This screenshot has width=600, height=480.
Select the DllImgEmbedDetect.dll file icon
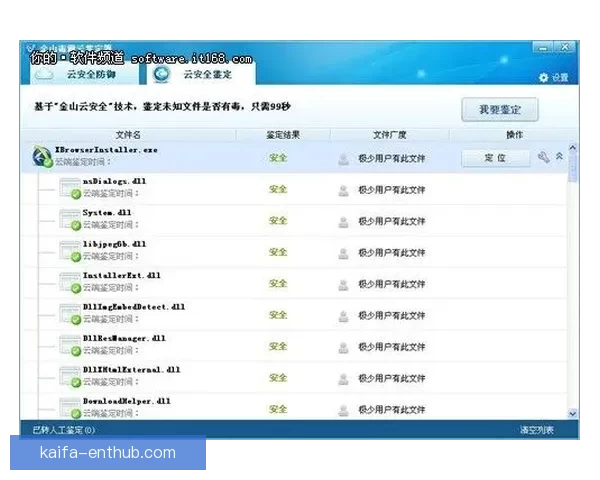click(70, 314)
